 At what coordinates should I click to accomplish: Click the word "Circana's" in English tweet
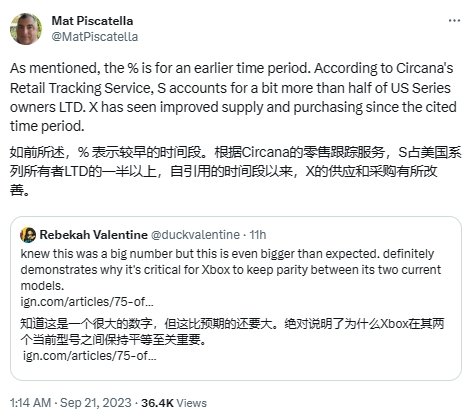[425, 68]
